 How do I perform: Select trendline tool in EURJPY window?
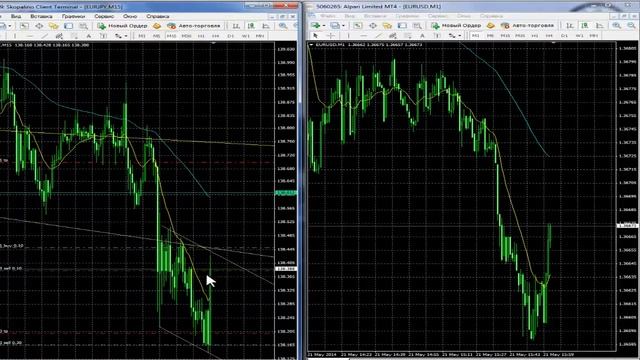click(x=44, y=36)
